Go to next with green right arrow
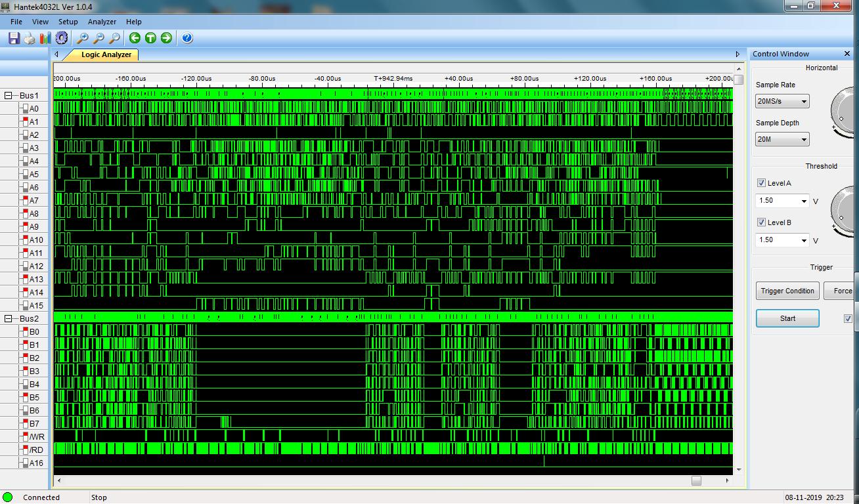 pyautogui.click(x=166, y=38)
